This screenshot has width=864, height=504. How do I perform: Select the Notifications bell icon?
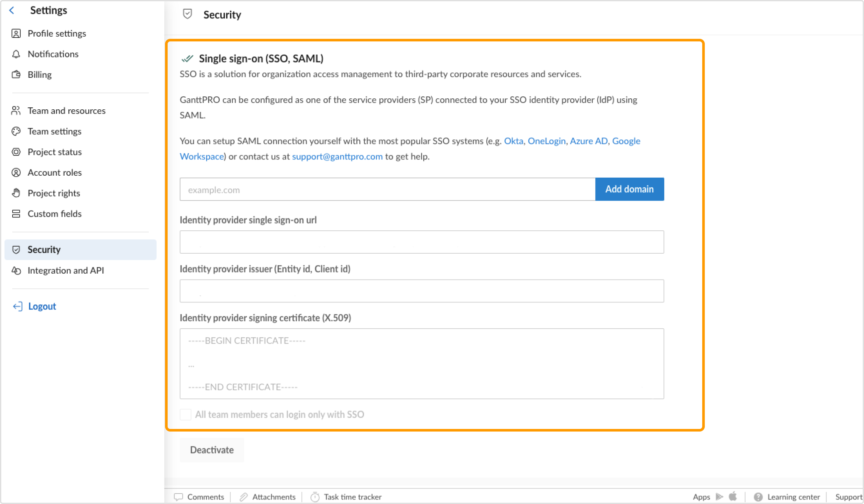[17, 54]
